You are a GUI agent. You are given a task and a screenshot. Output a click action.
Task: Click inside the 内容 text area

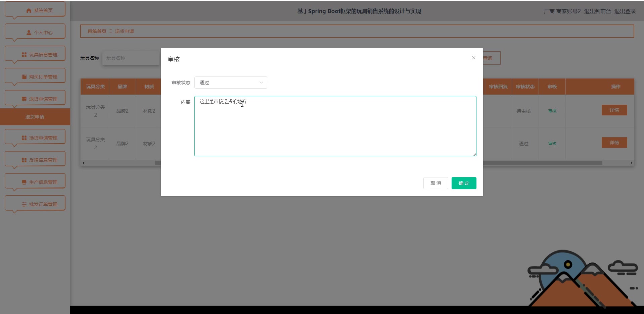[x=335, y=126]
